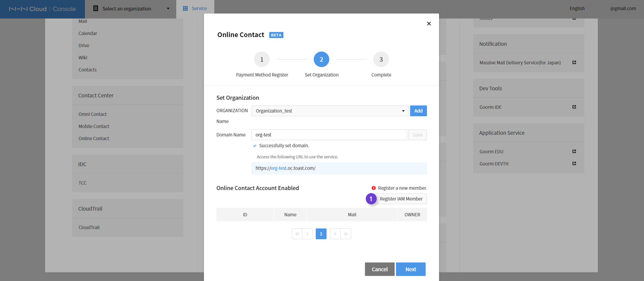Screen dimensions: 644x281
Task: Close the Online Contact dialog
Action: click(x=429, y=23)
